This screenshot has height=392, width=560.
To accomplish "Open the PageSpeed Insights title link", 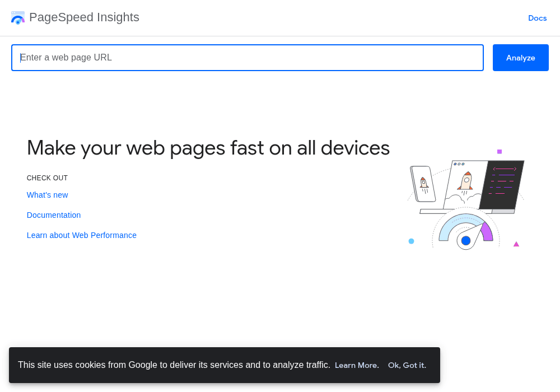I will click(84, 17).
